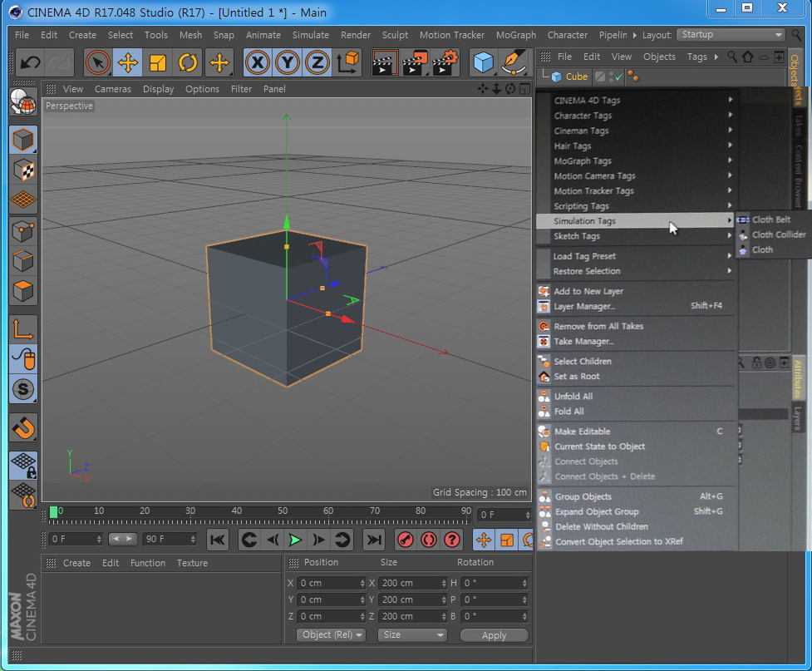Click the Tweak mouse icon in left toolbar
Screen dimensions: 812x671
(x=22, y=358)
